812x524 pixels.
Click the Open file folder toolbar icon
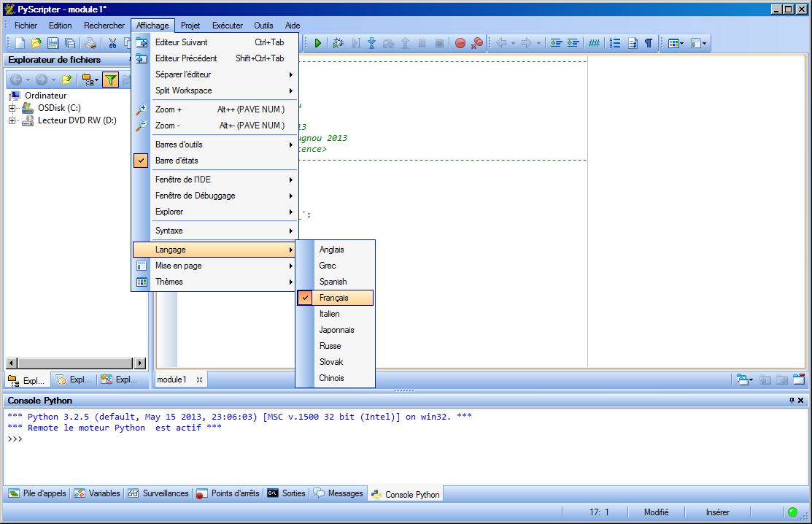36,43
